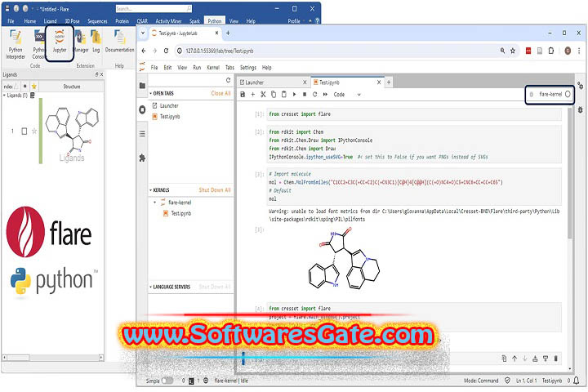Viewport: 588px width, 392px height.
Task: Go back in the browser
Action: click(144, 51)
